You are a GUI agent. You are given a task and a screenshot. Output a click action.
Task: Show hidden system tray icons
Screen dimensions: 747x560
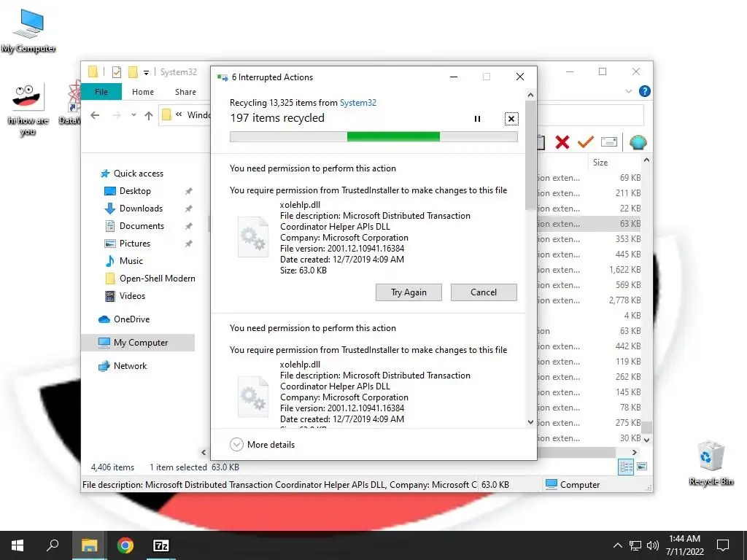coord(617,545)
